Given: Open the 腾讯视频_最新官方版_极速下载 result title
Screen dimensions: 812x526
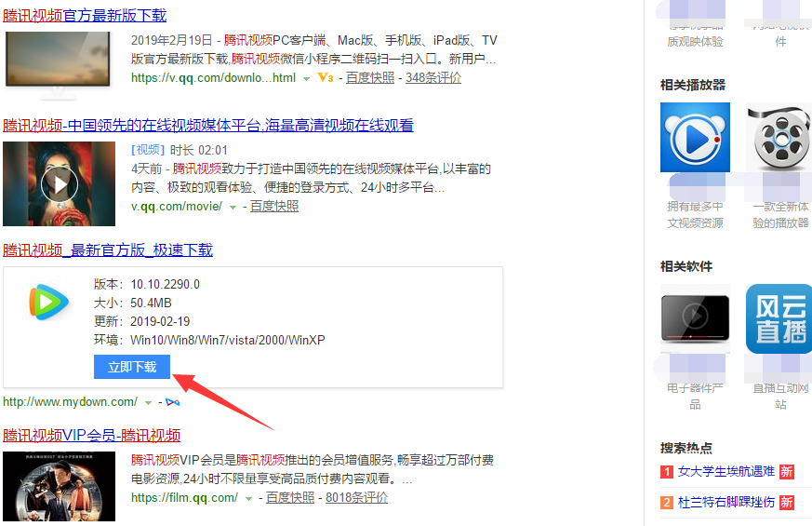Looking at the screenshot, I should (x=108, y=250).
